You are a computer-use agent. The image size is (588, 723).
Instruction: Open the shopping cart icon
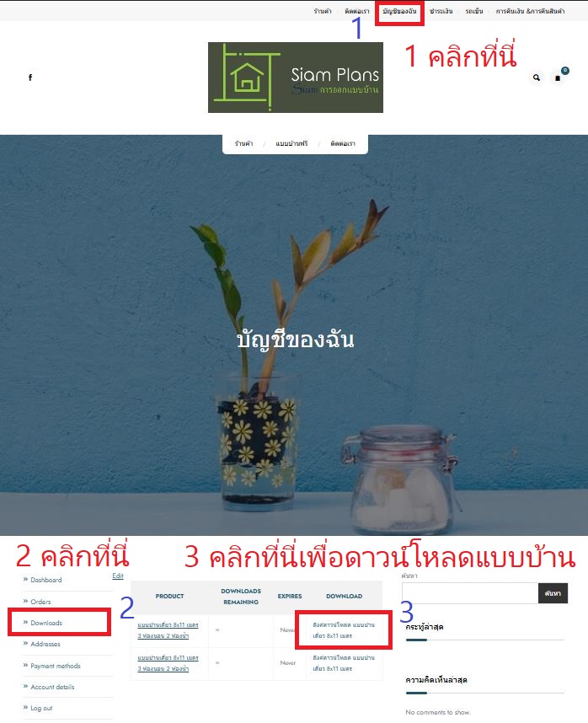click(558, 78)
